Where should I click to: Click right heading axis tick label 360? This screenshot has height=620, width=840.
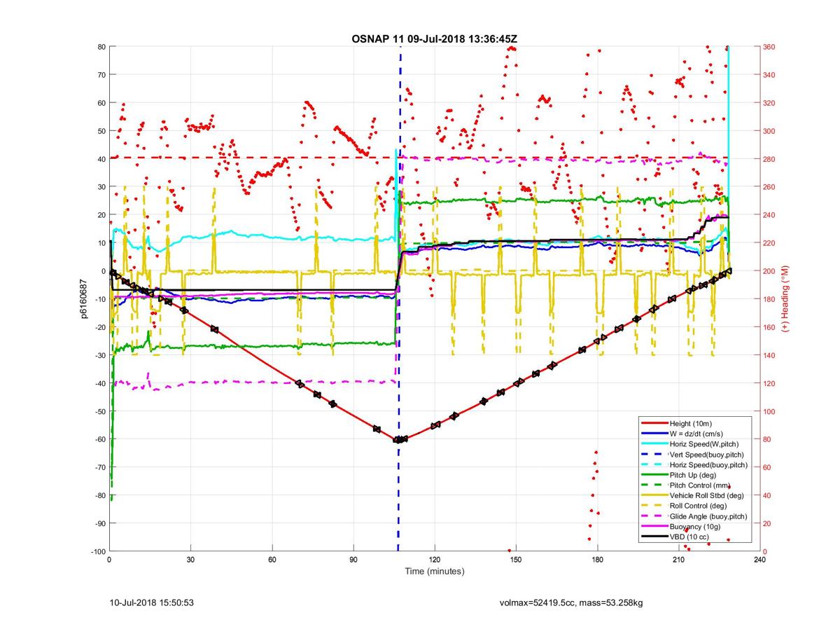pos(769,47)
